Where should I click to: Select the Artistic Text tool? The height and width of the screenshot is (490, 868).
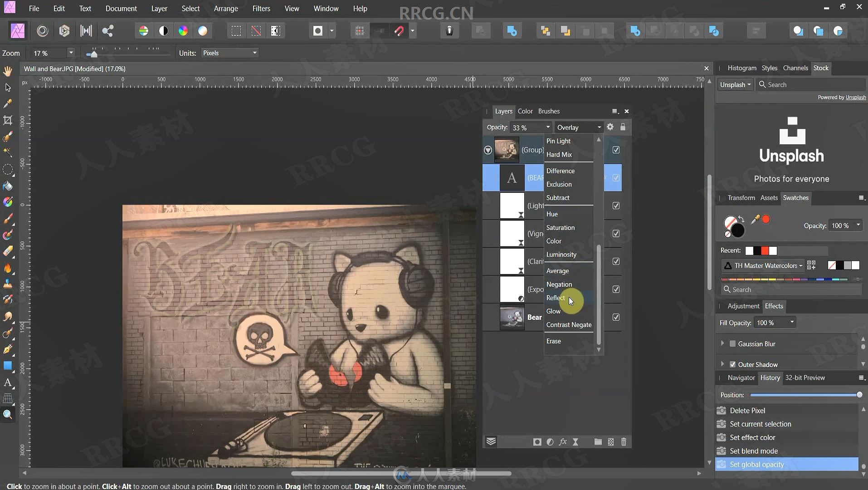[x=8, y=382]
